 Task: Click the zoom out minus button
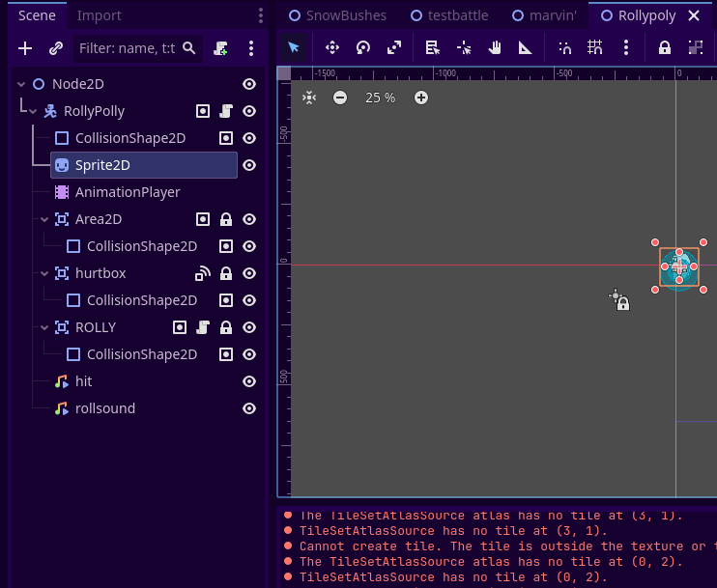(x=340, y=98)
